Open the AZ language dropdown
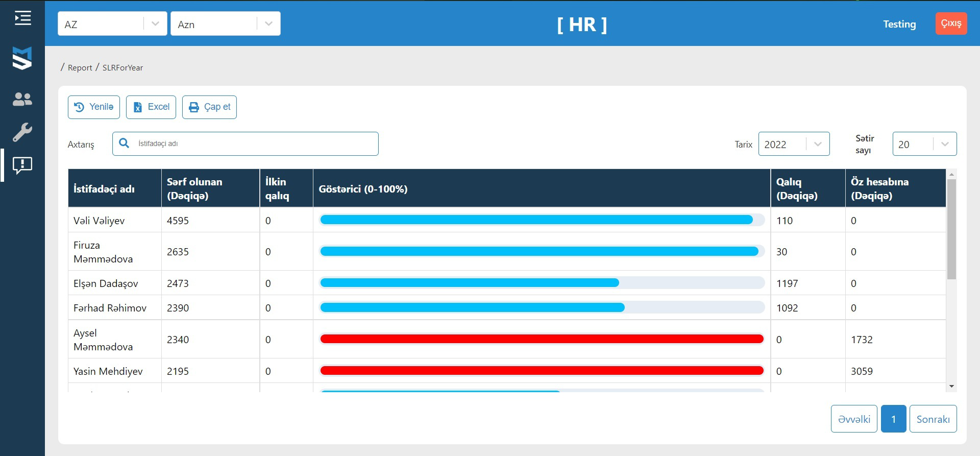980x456 pixels. coord(112,23)
